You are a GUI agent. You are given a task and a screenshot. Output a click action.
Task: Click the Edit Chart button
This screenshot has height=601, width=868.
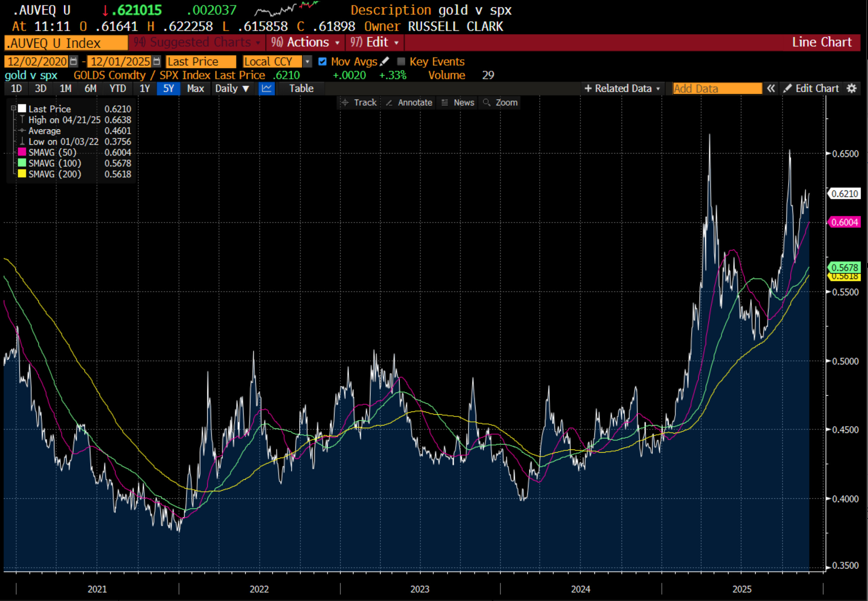click(811, 88)
